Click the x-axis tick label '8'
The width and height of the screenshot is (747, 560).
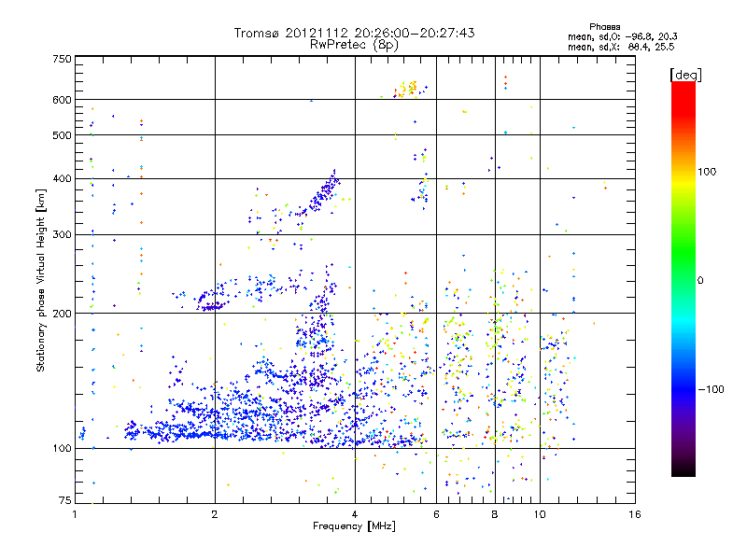[495, 514]
